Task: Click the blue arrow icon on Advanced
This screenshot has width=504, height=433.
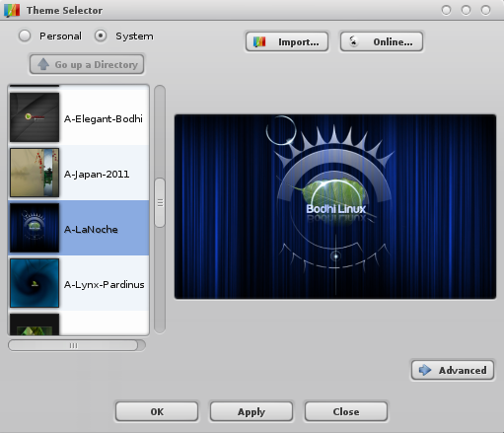Action: coord(425,370)
